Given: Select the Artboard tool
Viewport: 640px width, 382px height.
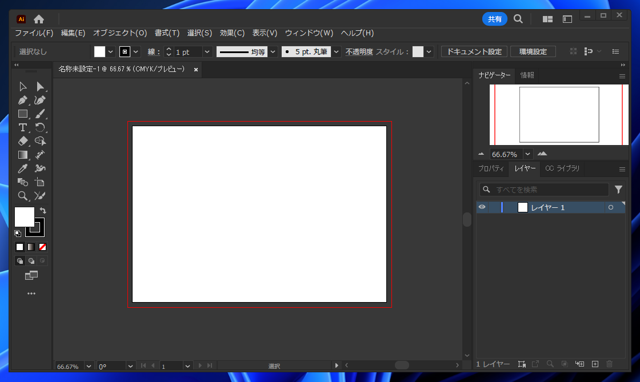Looking at the screenshot, I should coord(40,182).
